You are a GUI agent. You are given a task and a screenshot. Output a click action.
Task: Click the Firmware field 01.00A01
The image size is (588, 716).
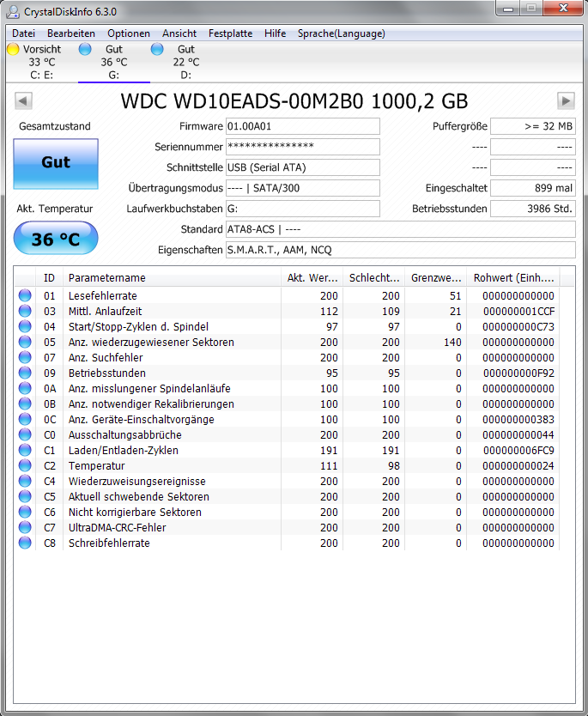[x=303, y=126]
